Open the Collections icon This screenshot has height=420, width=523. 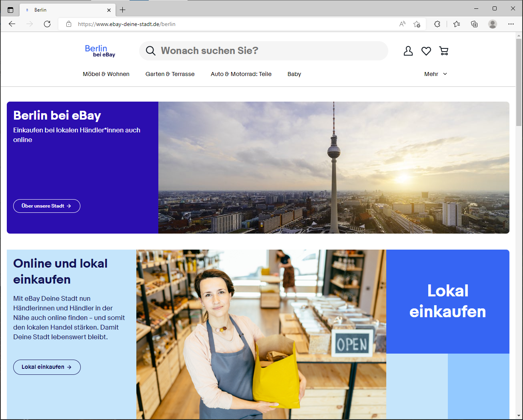474,24
